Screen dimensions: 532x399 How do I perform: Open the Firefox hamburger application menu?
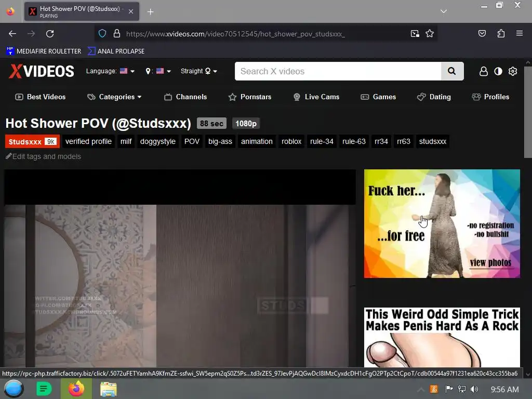click(519, 33)
